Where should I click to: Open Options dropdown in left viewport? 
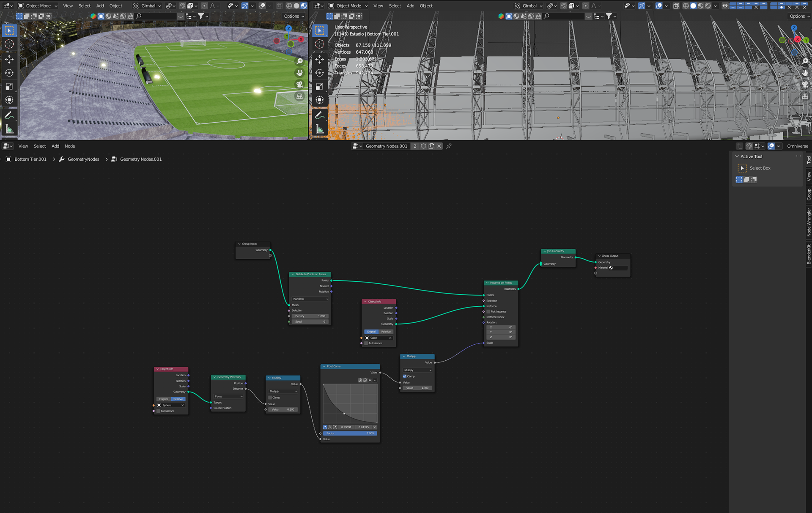point(294,16)
